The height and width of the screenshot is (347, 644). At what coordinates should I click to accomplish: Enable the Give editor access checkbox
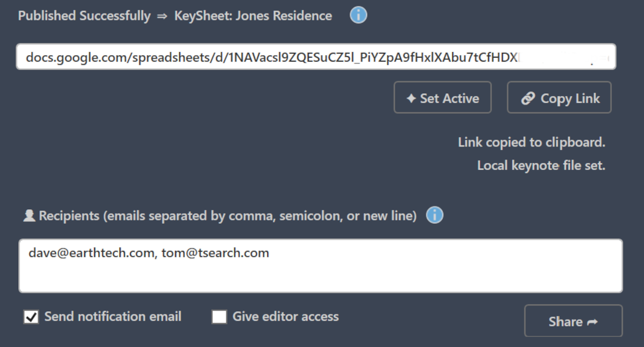coord(219,317)
